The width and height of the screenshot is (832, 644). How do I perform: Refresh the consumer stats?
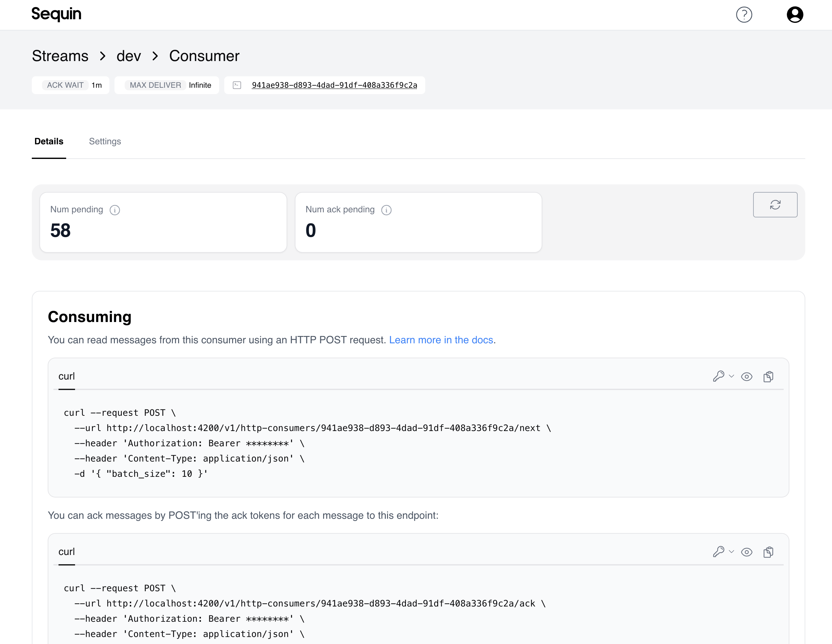[775, 204]
